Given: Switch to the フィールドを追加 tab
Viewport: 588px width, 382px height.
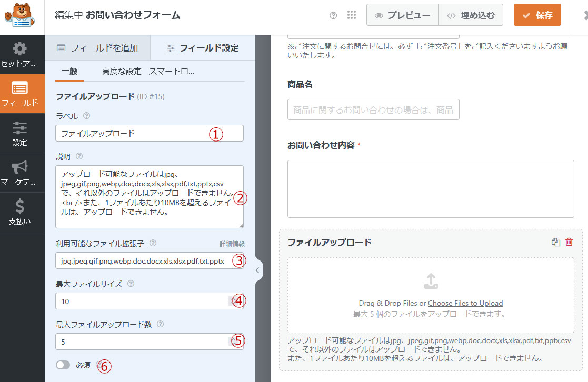Looking at the screenshot, I should [x=97, y=48].
